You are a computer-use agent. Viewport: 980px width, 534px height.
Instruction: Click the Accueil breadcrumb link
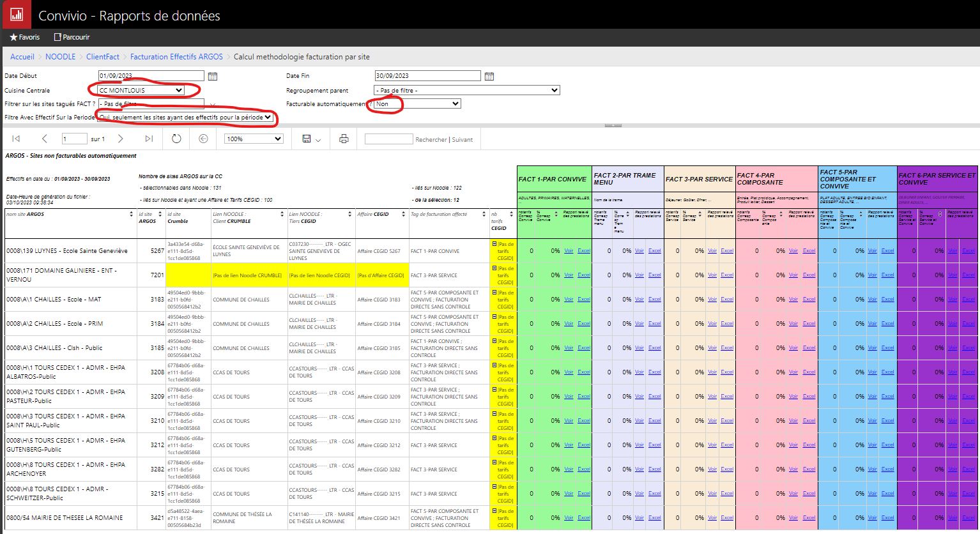[22, 57]
